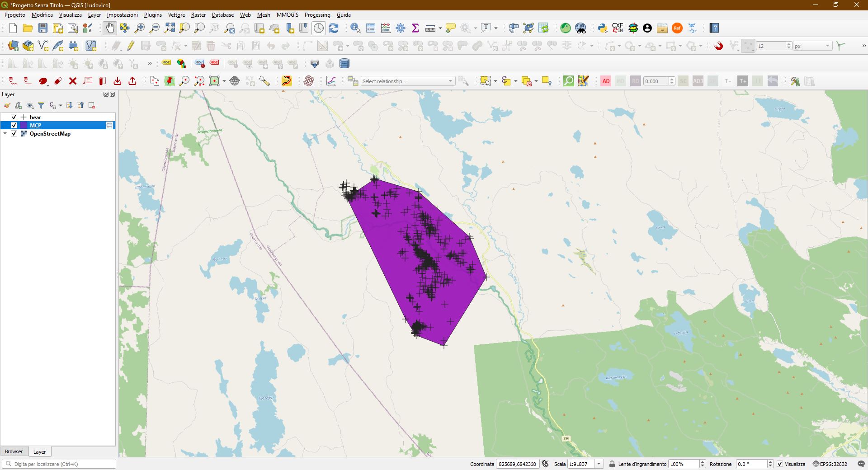Open measure tool dropdown arrow
Viewport: 868px width, 470px height.
pos(440,28)
